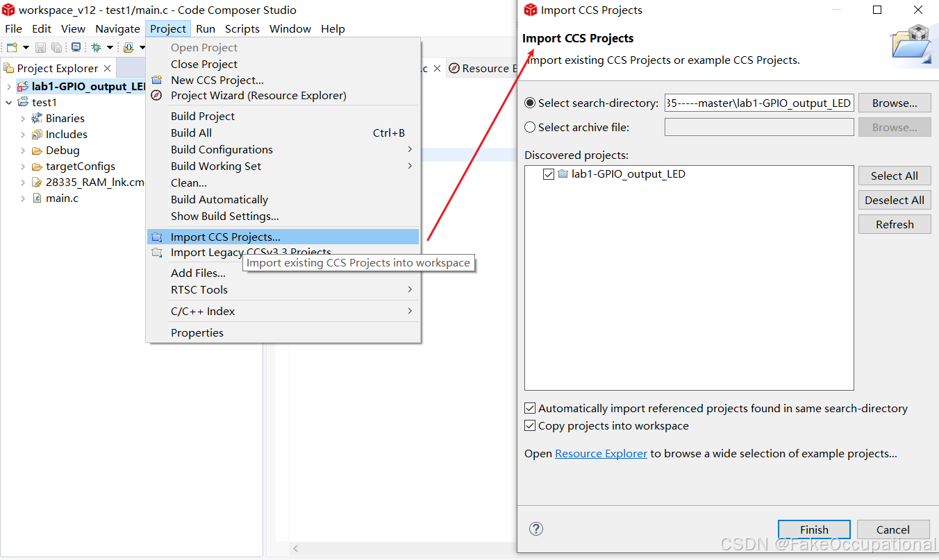The image size is (939, 560).
Task: Click the lab1-GPIO_output_LED project icon
Action: (x=22, y=86)
